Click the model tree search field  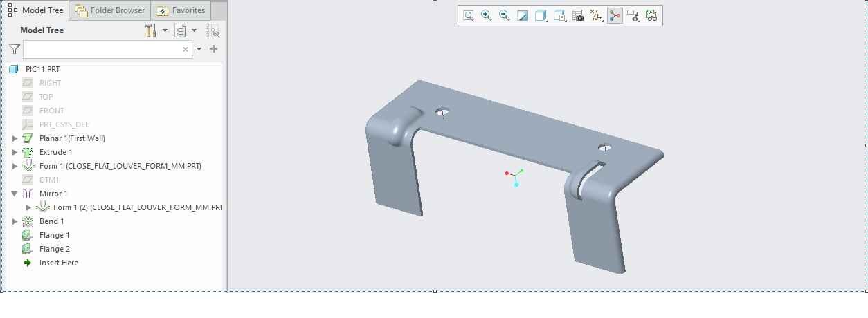[102, 49]
